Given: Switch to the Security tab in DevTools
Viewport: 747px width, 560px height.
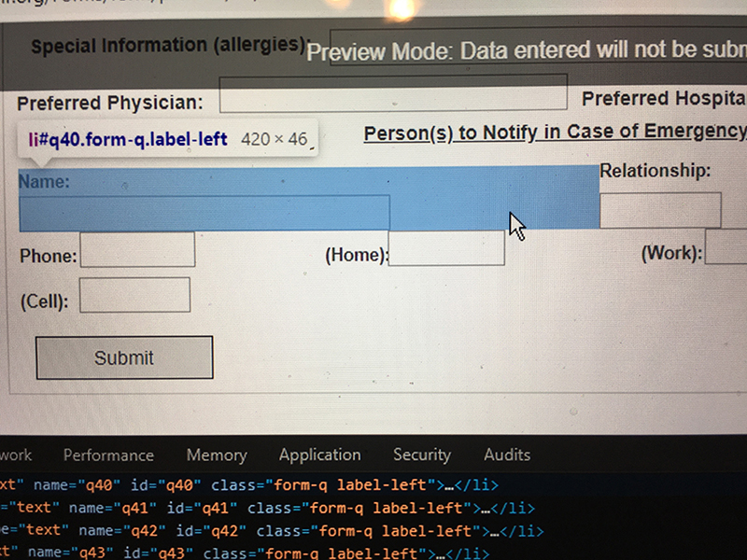Looking at the screenshot, I should (x=422, y=455).
